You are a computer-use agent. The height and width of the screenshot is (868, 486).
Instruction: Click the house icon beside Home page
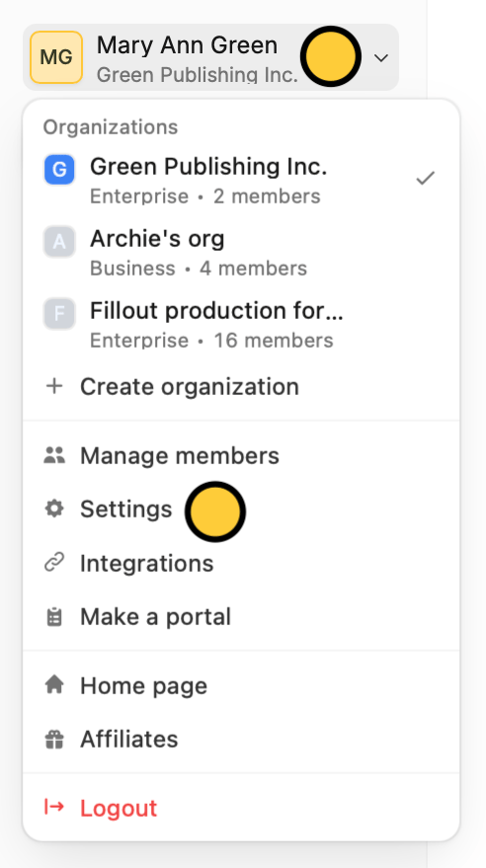(54, 685)
